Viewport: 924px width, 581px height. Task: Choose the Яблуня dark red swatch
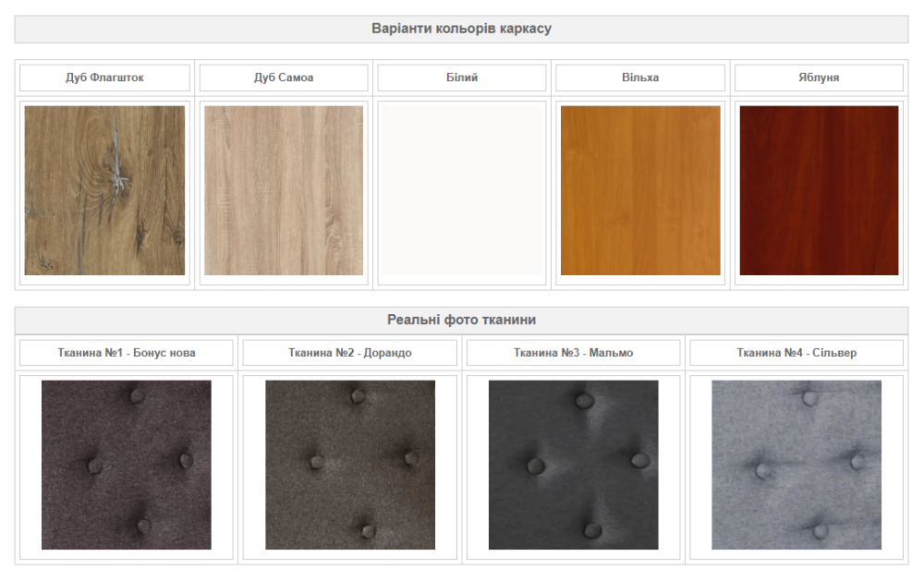click(x=819, y=190)
